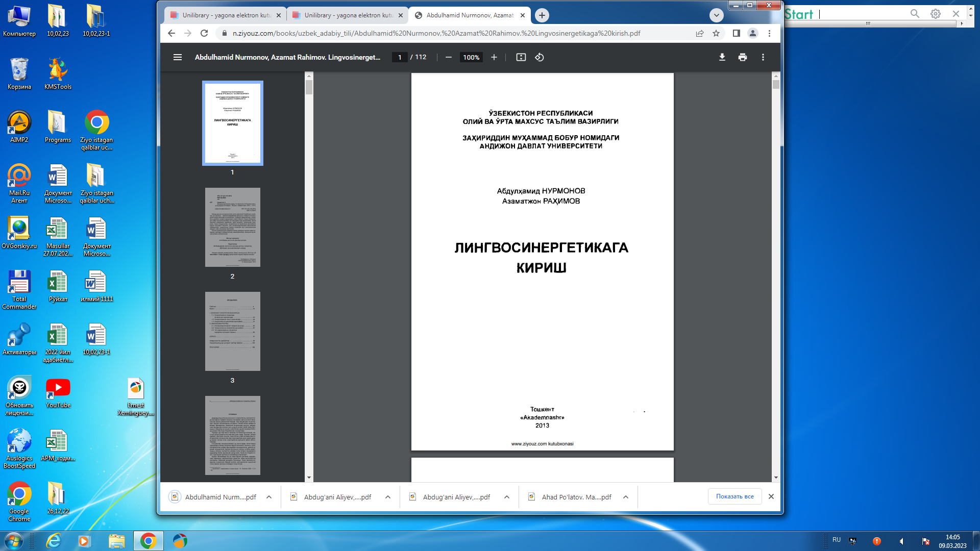Fit the PDF page to the window
Image resolution: width=980 pixels, height=551 pixels.
521,57
